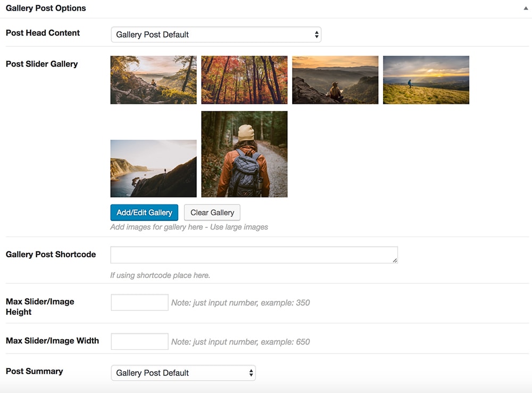Screen dimensions: 532x393
Task: Select the red autumn trees thumbnail
Action: 244,80
